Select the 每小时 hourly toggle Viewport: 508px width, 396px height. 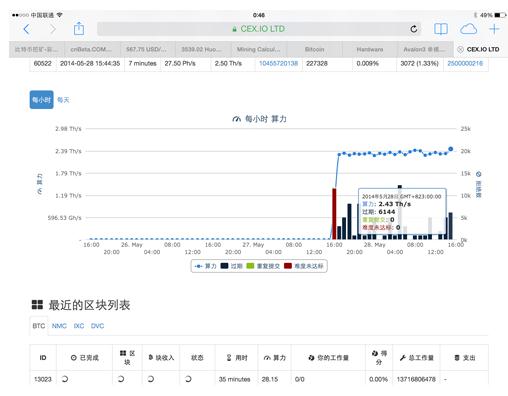[x=41, y=100]
